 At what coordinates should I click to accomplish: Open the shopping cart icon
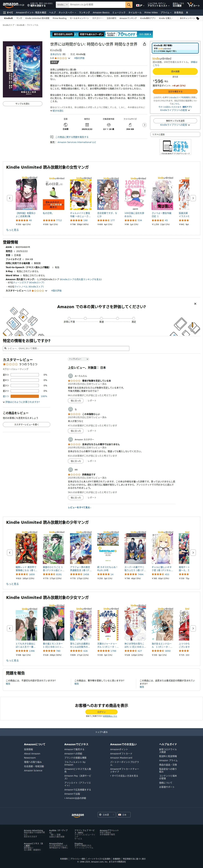193,5
